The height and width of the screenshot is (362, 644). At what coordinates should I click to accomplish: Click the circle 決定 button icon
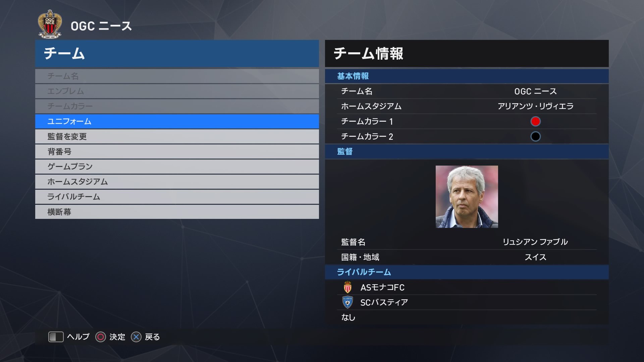coord(101,337)
